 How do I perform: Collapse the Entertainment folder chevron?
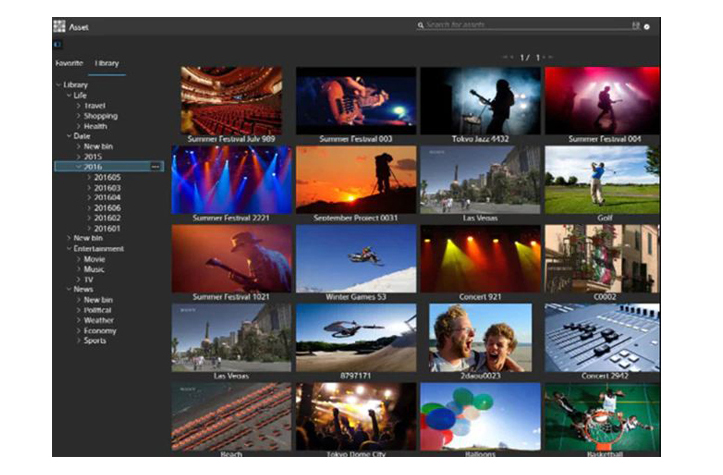(x=67, y=248)
